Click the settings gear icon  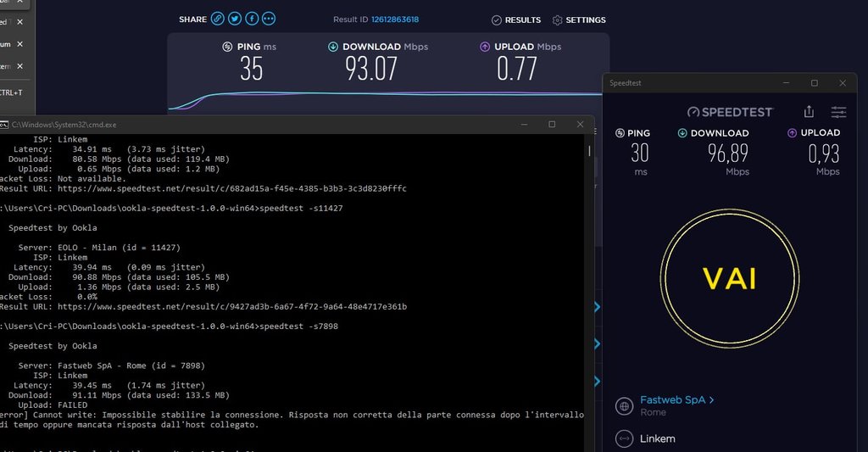[x=558, y=20]
